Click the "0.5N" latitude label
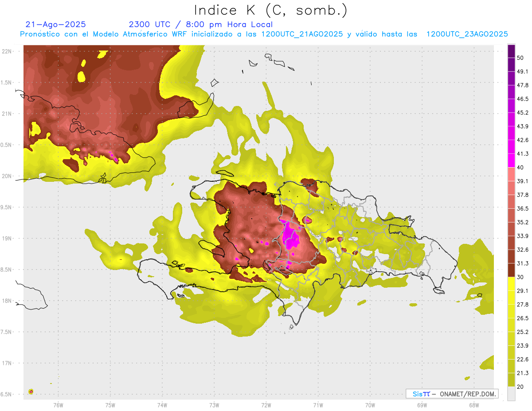532x411 pixels. click(7, 145)
